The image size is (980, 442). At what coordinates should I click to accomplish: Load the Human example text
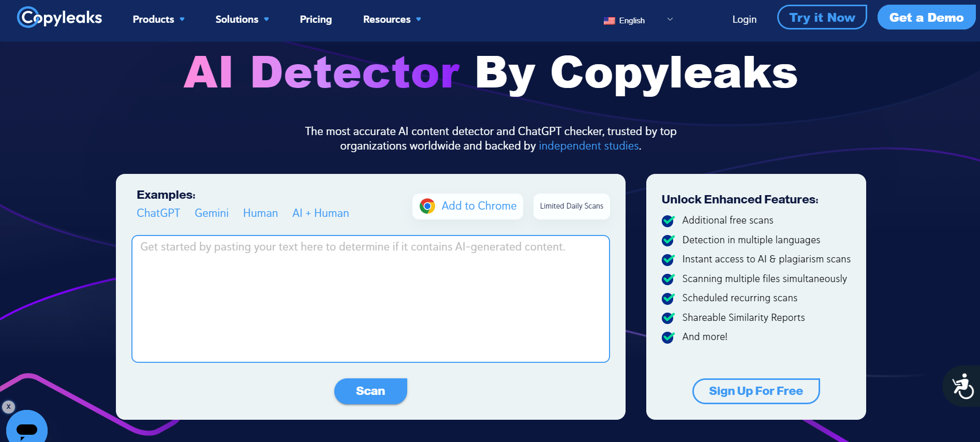tap(260, 213)
